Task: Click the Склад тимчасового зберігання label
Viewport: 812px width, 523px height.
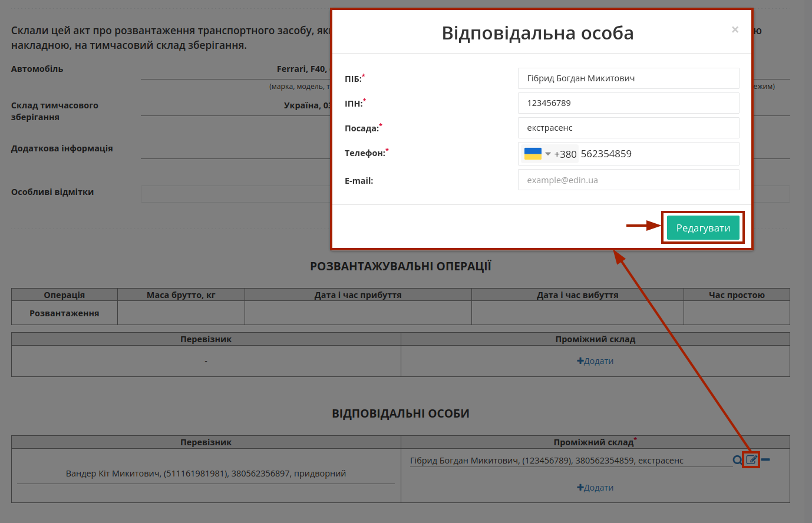Action: click(x=55, y=111)
